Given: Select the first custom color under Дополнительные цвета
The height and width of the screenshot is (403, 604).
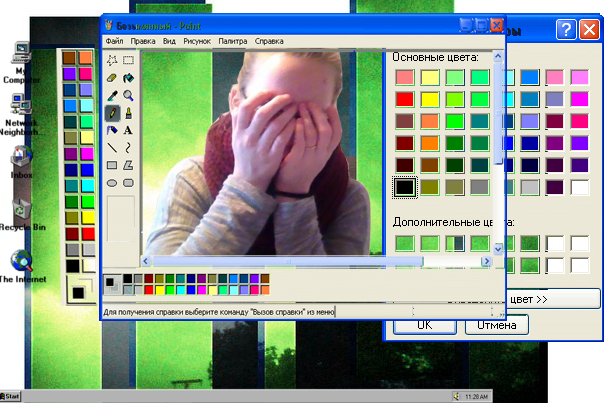Looking at the screenshot, I should pyautogui.click(x=404, y=243).
